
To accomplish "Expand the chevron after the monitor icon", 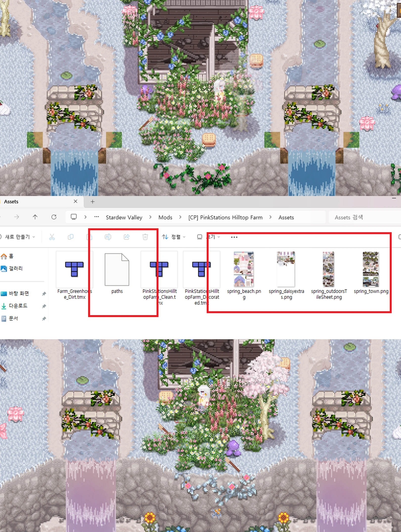I will 85,217.
